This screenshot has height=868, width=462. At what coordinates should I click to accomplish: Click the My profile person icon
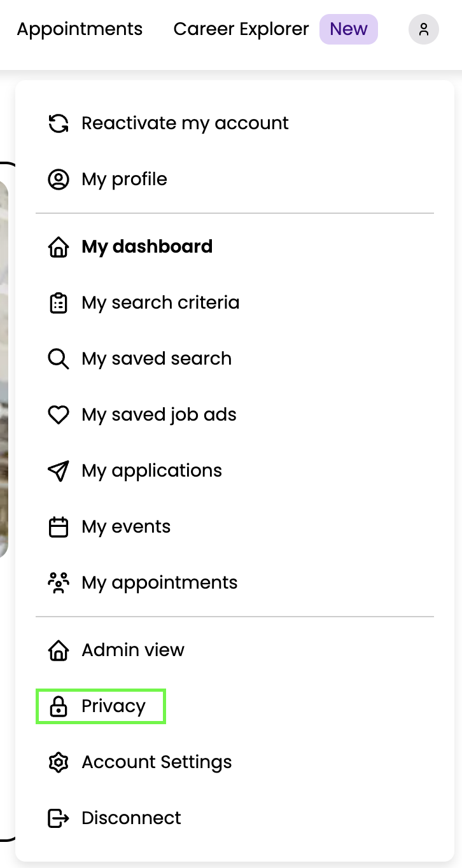click(59, 179)
